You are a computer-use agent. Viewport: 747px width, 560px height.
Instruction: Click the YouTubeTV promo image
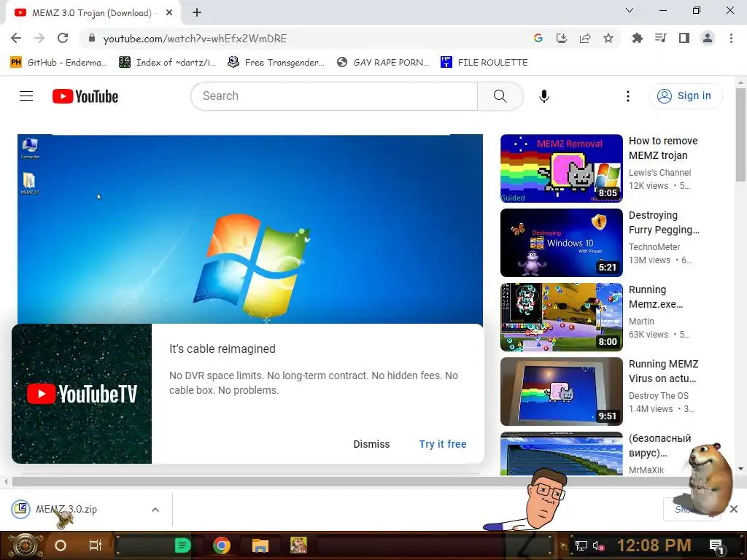point(82,394)
